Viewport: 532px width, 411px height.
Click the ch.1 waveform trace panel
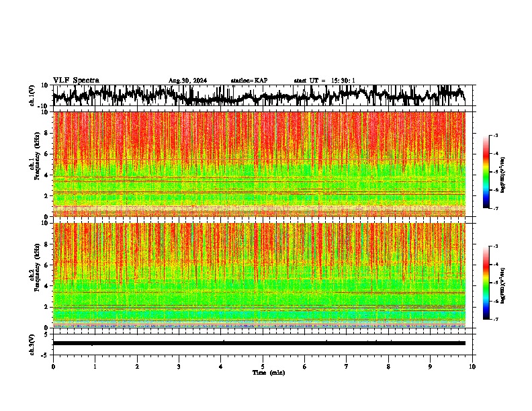262,95
